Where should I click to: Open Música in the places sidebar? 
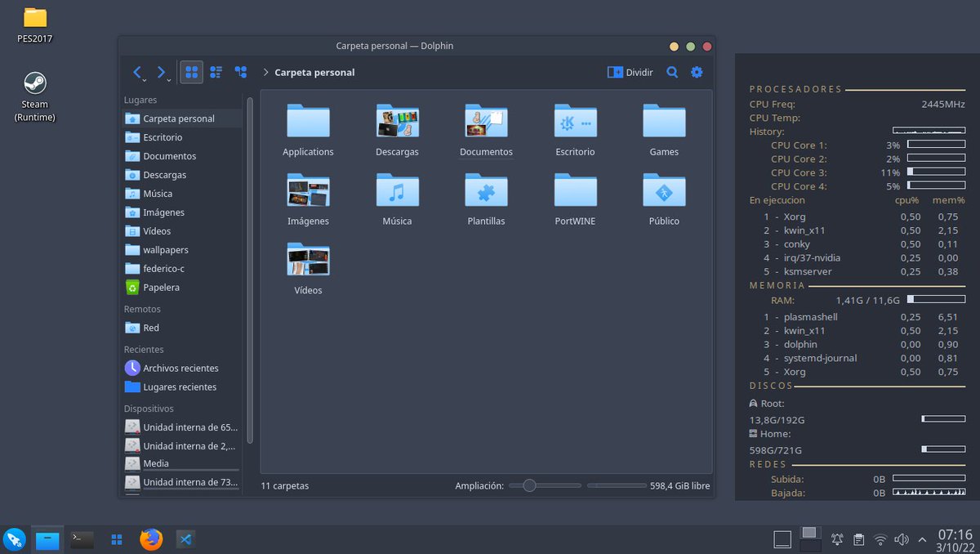tap(181, 194)
